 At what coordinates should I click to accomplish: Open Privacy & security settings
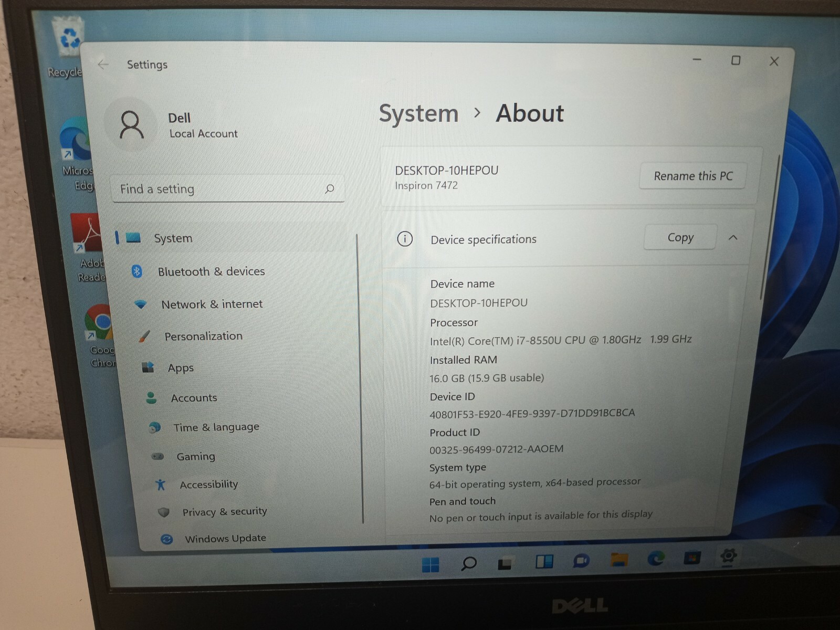[x=224, y=511]
